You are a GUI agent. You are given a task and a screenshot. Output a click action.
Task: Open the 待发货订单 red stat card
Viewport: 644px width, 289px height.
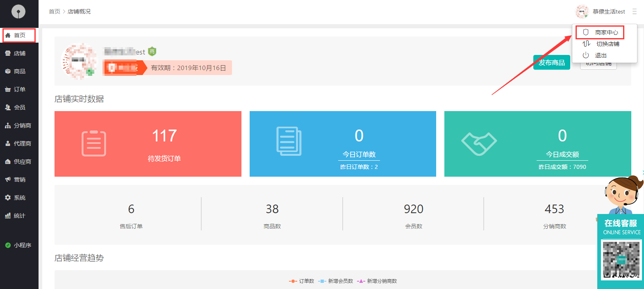click(148, 144)
